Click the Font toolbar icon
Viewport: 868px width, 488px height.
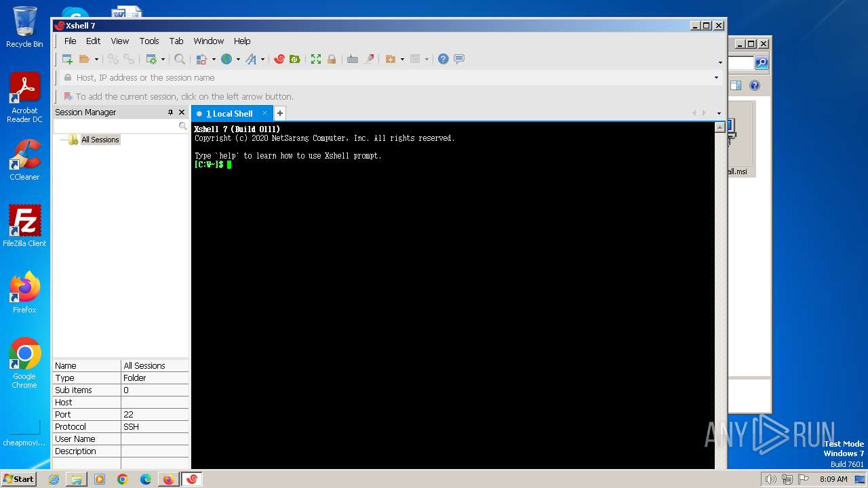tap(251, 59)
